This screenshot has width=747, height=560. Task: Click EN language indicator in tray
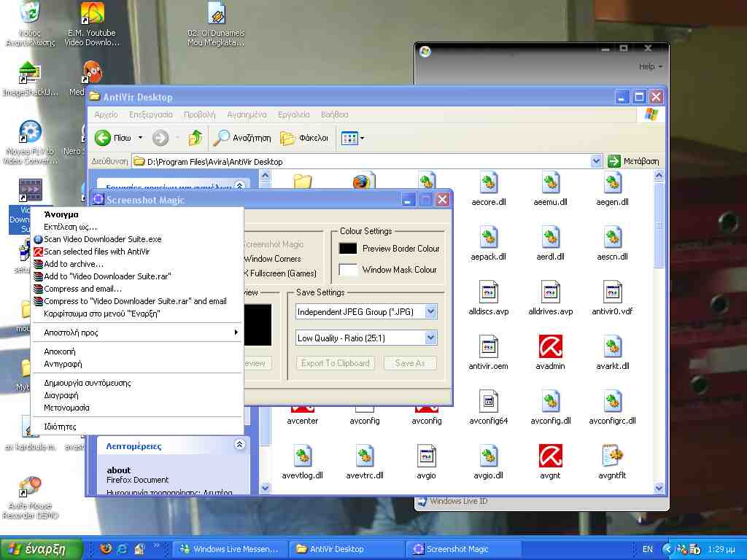tap(648, 549)
